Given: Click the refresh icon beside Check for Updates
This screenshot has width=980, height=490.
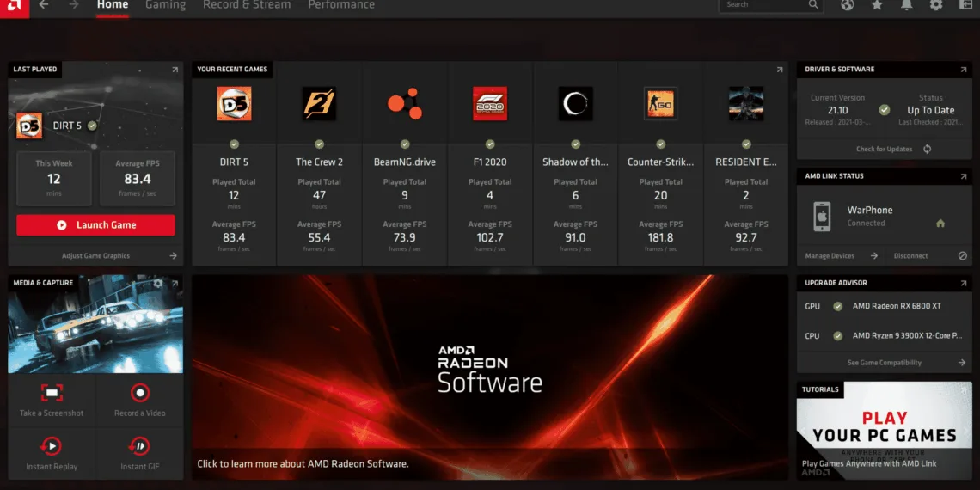Looking at the screenshot, I should click(927, 150).
